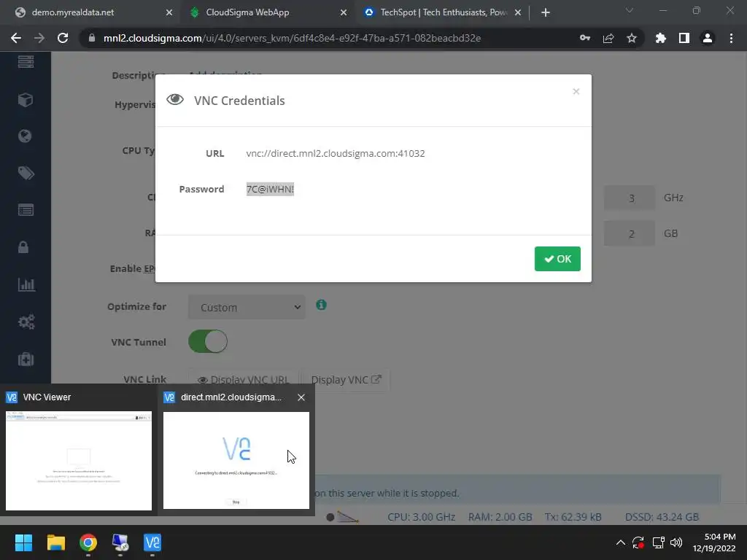Select the VNC Viewer window thumbnail preview

click(x=79, y=461)
